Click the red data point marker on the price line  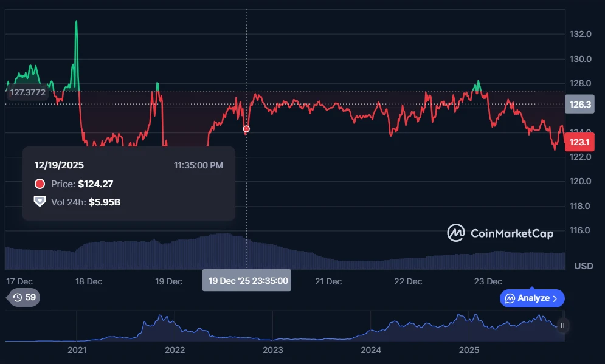click(246, 129)
